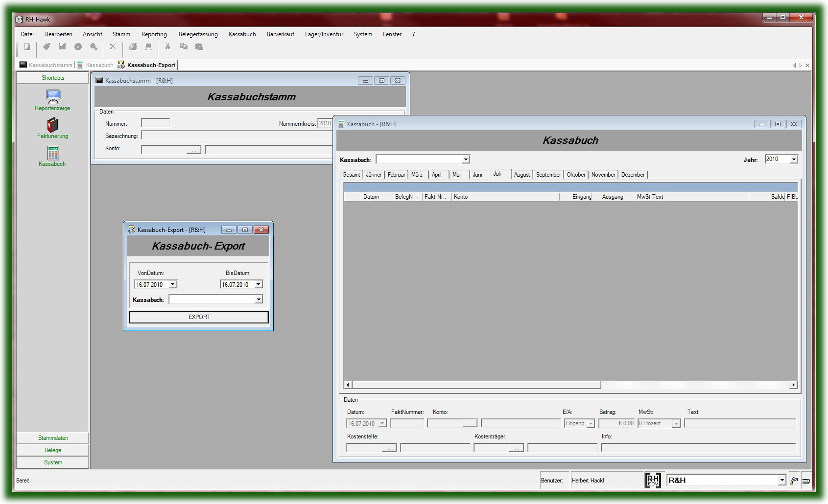Click the tag toolbar icon
This screenshot has width=828, height=504.
coord(47,47)
